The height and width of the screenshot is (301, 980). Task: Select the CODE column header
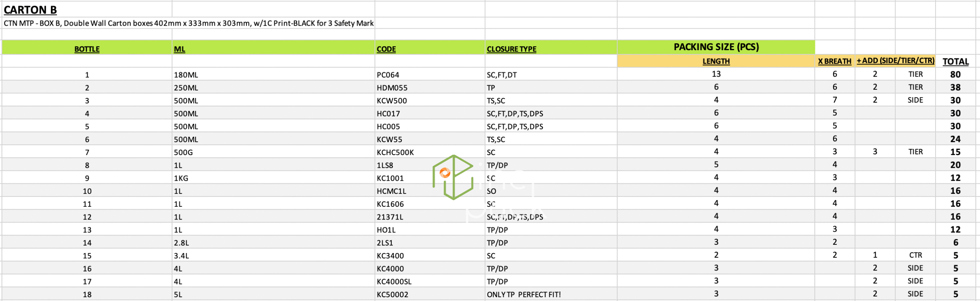click(386, 49)
